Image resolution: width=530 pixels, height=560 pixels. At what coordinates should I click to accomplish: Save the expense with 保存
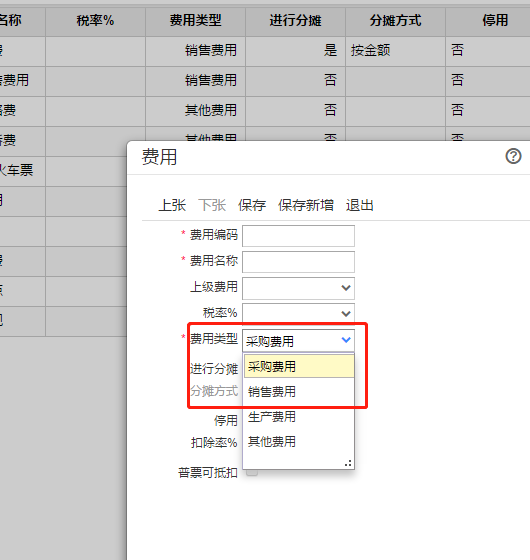pyautogui.click(x=252, y=205)
